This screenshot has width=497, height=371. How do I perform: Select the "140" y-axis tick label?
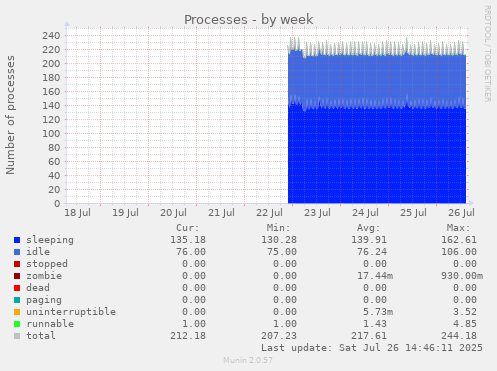point(51,106)
